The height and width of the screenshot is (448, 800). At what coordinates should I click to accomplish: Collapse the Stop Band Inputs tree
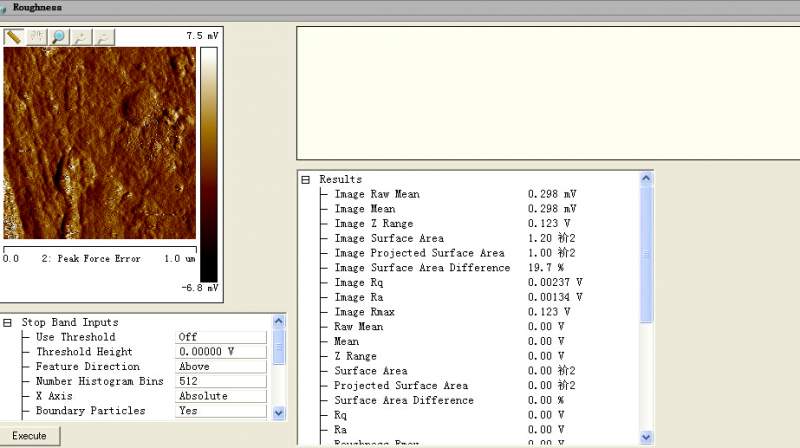(8, 322)
